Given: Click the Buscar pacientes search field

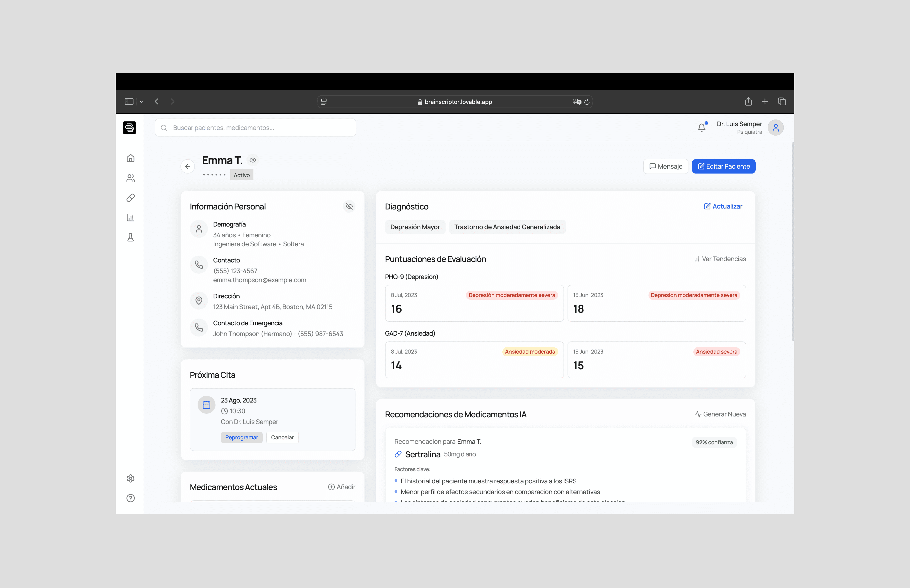Looking at the screenshot, I should click(x=255, y=128).
